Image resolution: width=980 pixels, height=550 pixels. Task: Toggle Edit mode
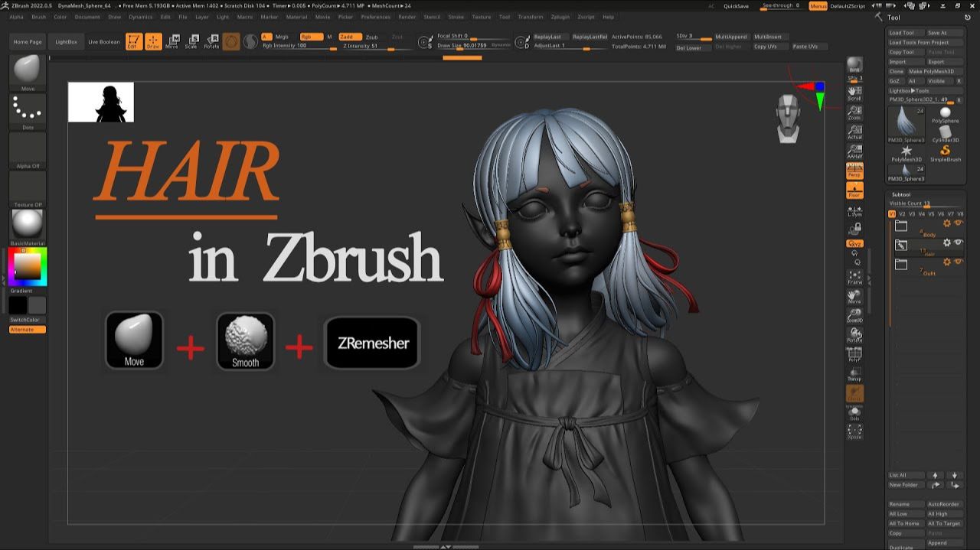pyautogui.click(x=133, y=41)
